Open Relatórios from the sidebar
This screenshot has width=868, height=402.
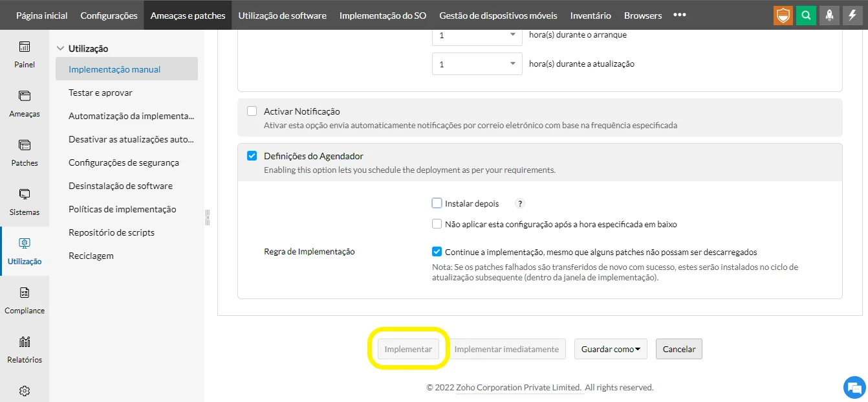[x=25, y=349]
